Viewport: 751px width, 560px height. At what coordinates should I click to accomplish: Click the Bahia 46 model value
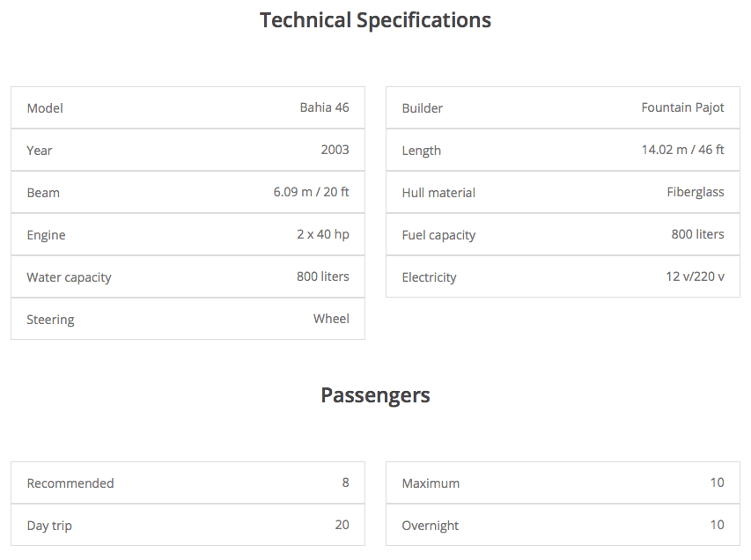click(x=324, y=107)
